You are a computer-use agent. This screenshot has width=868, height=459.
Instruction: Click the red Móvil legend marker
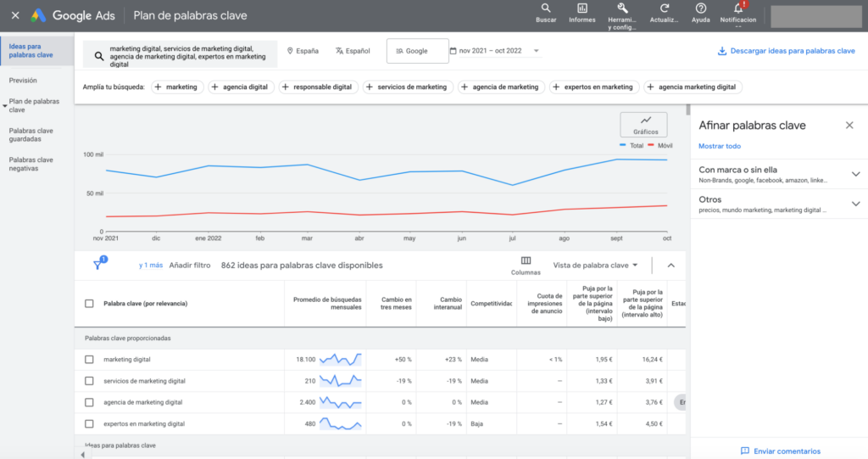click(x=651, y=145)
